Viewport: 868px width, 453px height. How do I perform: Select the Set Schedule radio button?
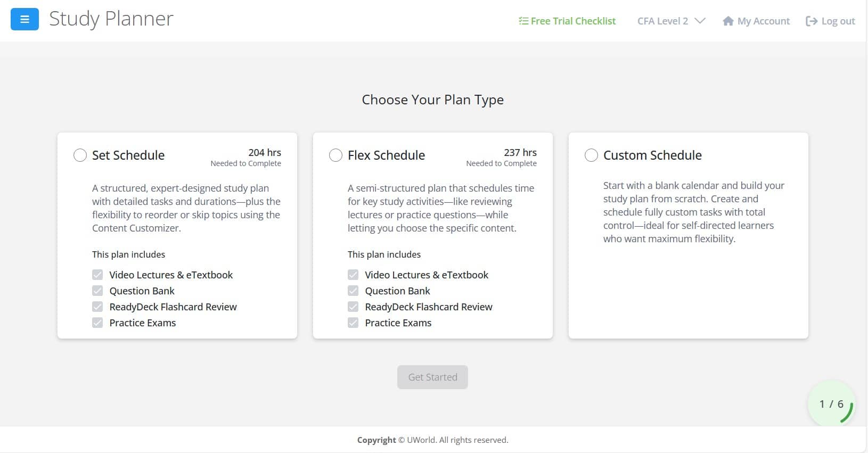point(80,155)
